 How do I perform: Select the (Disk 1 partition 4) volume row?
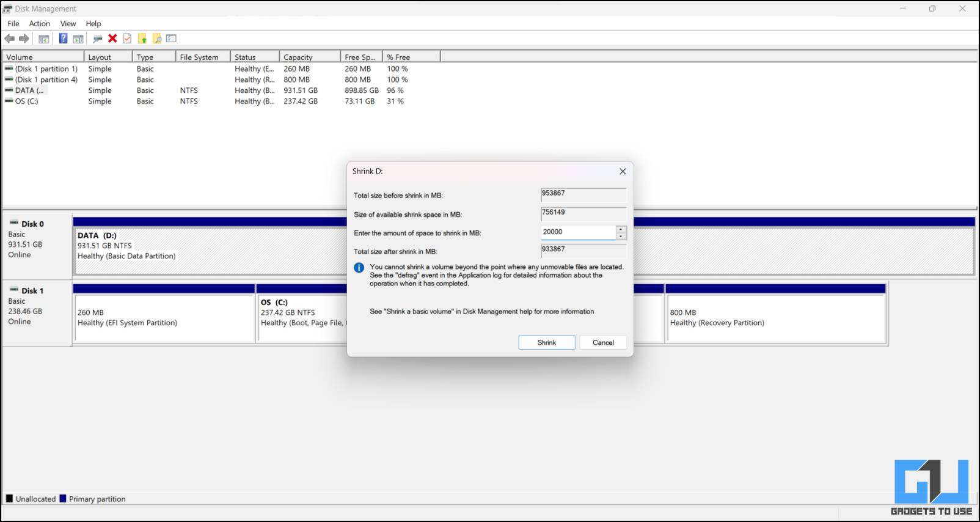[221, 79]
